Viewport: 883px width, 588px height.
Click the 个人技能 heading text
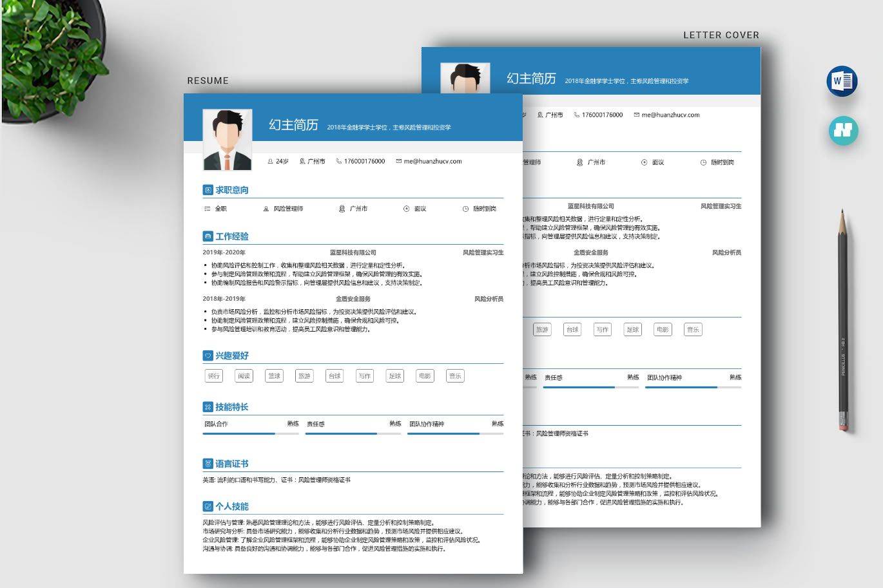232,506
